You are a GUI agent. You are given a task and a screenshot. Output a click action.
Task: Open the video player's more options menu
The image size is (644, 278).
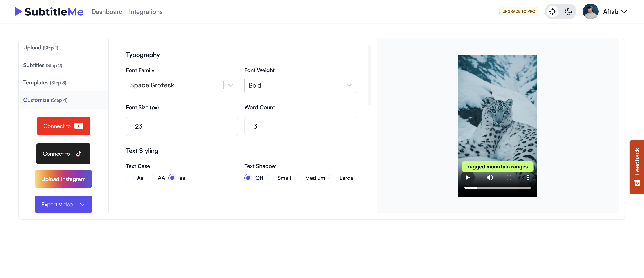(528, 177)
